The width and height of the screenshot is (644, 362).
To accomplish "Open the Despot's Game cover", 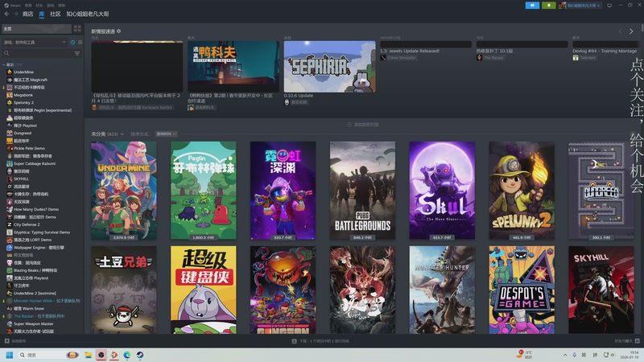I will (522, 290).
